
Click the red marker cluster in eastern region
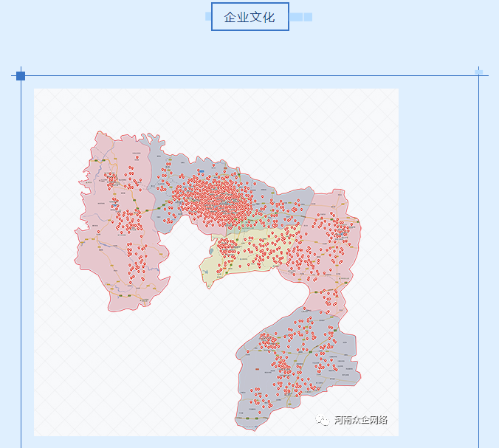pos(342,230)
